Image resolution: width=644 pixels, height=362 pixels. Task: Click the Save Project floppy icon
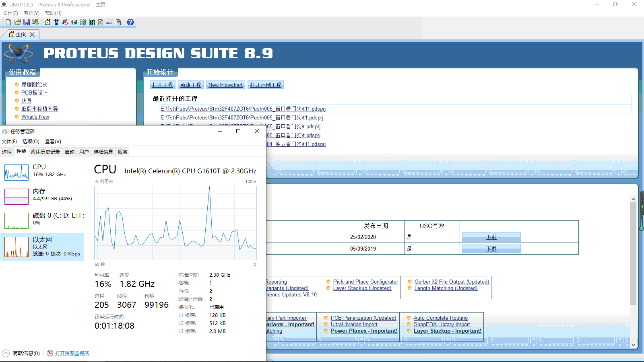26,22
